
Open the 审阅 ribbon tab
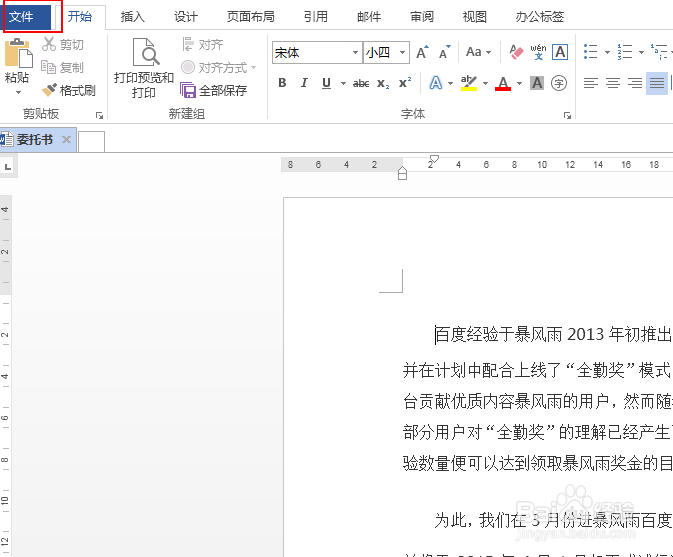pyautogui.click(x=422, y=17)
